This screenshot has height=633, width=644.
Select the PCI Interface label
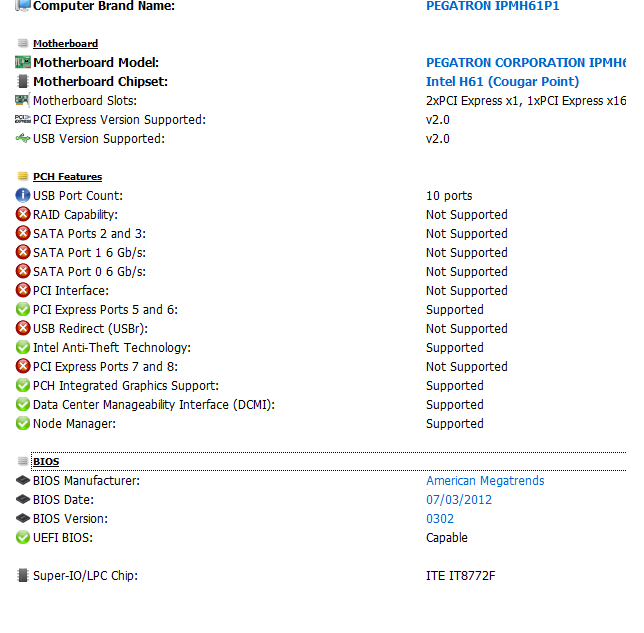[x=71, y=291]
